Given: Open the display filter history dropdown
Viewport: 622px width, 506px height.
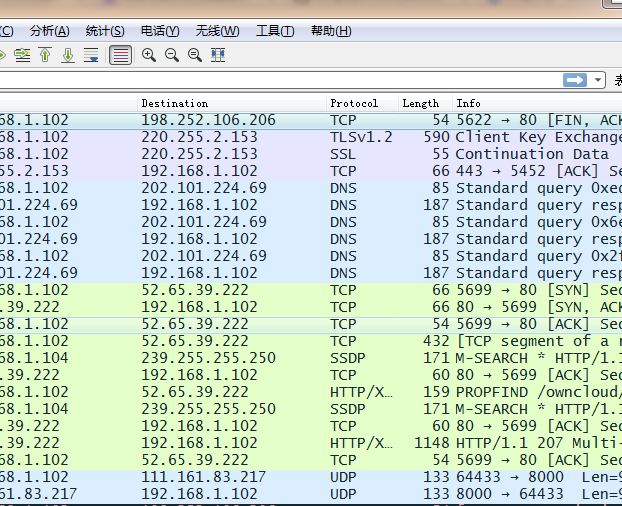Looking at the screenshot, I should 598,80.
